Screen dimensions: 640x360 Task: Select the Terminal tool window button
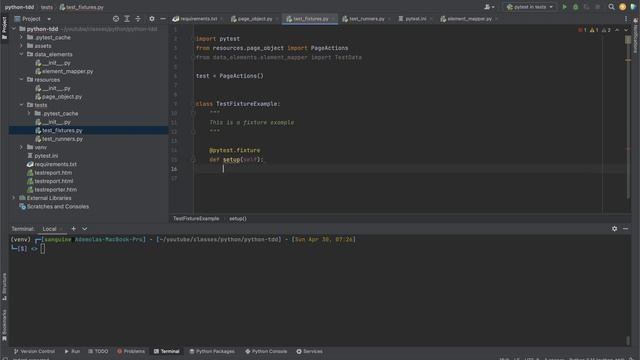click(167, 351)
